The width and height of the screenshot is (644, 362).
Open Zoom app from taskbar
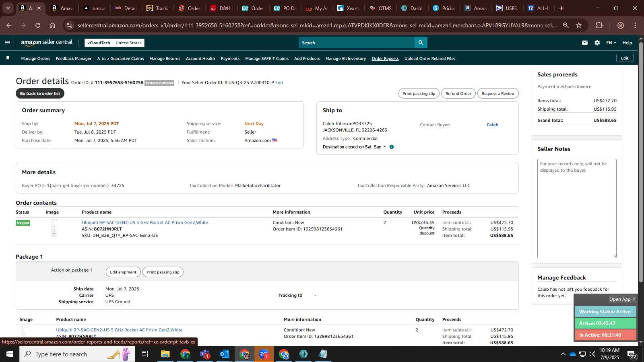[x=264, y=354]
